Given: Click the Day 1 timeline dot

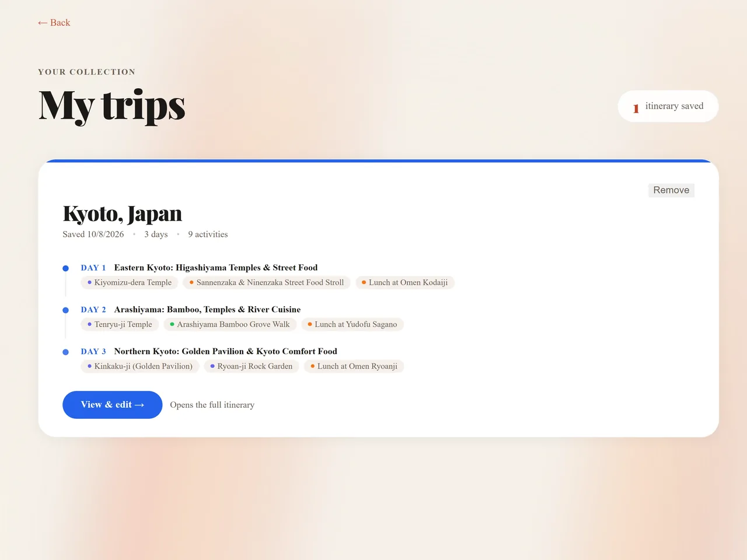Looking at the screenshot, I should click(x=66, y=268).
